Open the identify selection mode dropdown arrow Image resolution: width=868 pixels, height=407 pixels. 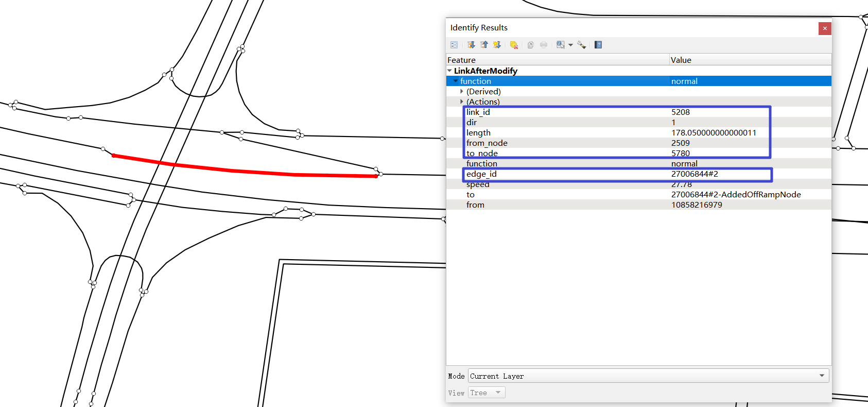570,45
